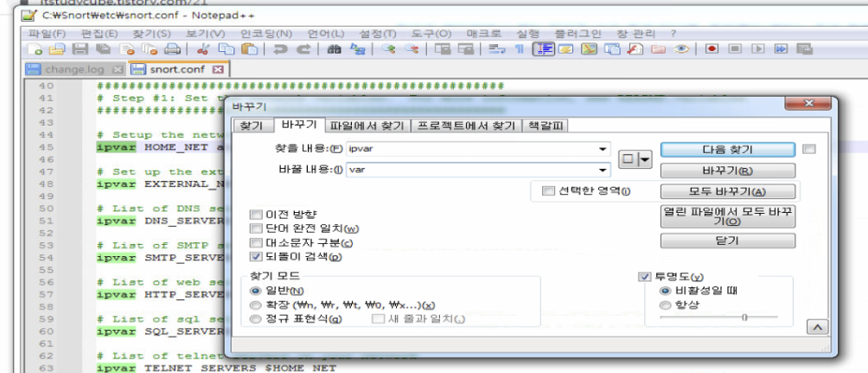
Task: Enable 이전 방향 checkbox
Action: pos(256,214)
